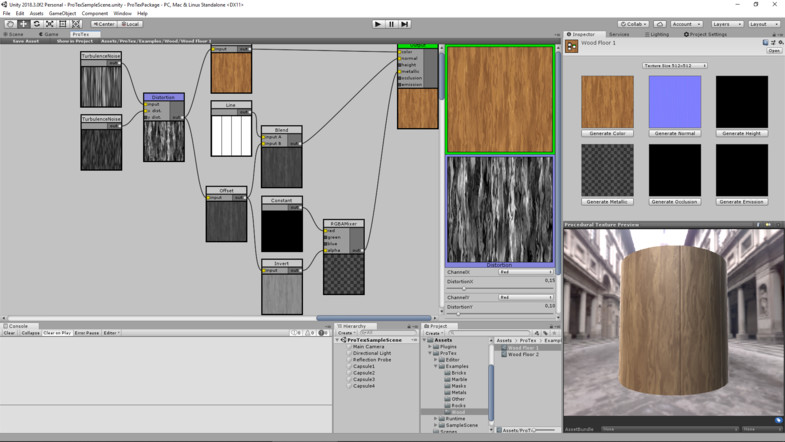This screenshot has height=442, width=785.
Task: Select Wood Floor 2 asset
Action: tap(523, 354)
